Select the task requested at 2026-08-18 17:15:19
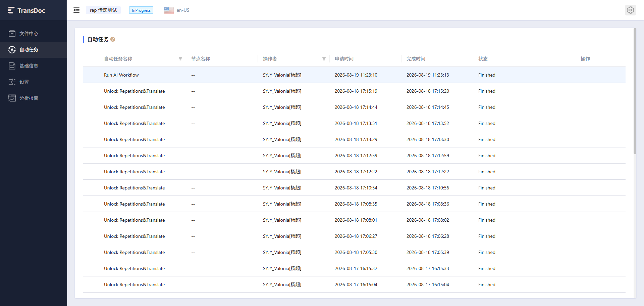The height and width of the screenshot is (306, 644). coord(354,91)
